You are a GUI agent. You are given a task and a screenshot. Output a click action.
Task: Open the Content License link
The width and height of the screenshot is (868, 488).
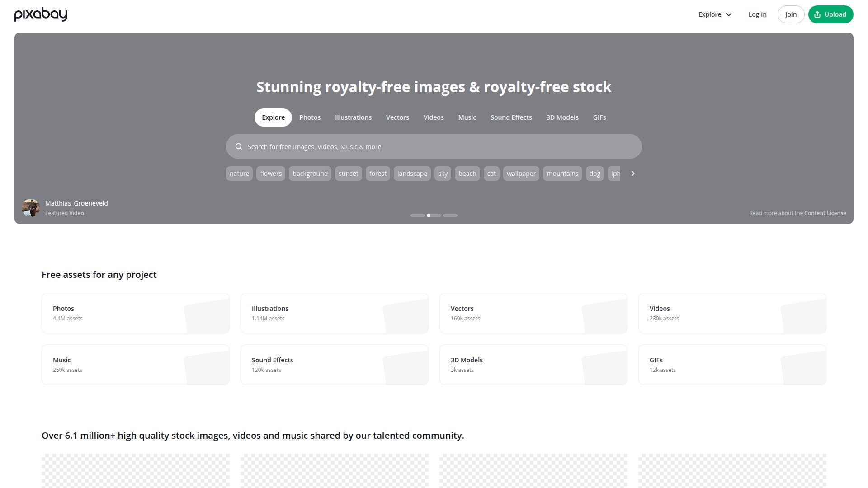pos(825,213)
